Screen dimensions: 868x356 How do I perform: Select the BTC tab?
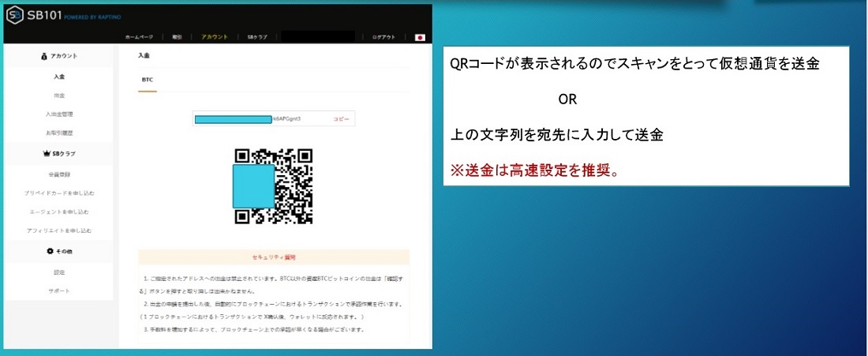[x=148, y=81]
